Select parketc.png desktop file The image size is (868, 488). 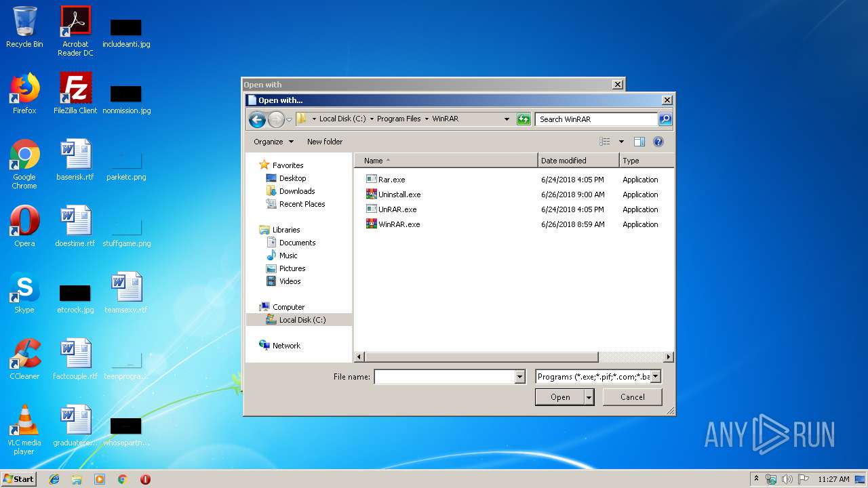[126, 165]
